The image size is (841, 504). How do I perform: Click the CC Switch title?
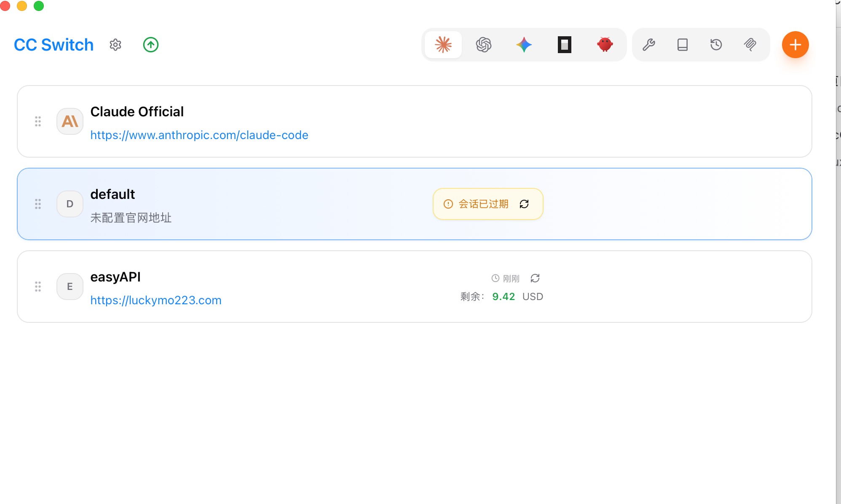54,45
